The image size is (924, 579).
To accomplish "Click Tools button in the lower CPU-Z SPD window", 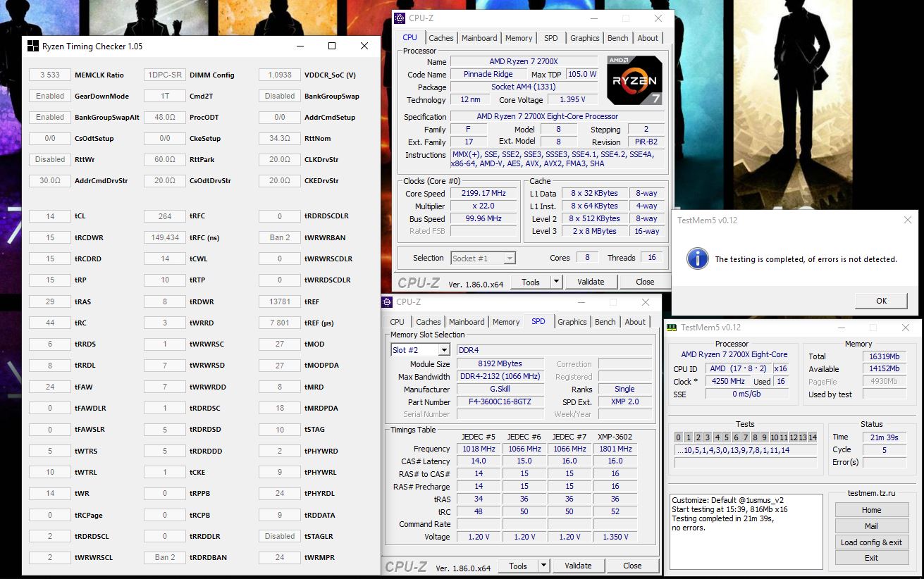I will click(x=518, y=566).
